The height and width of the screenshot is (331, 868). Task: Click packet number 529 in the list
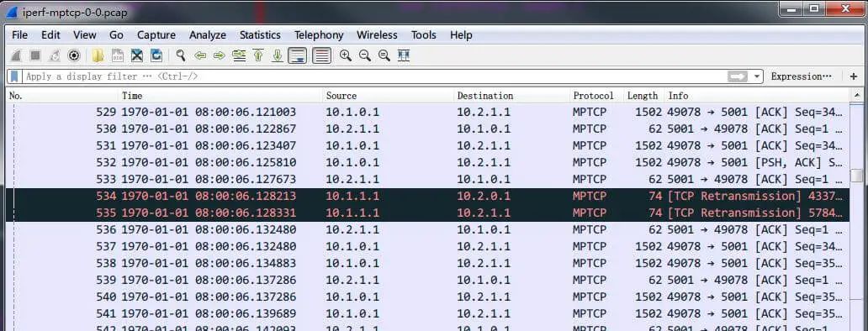[x=106, y=113]
